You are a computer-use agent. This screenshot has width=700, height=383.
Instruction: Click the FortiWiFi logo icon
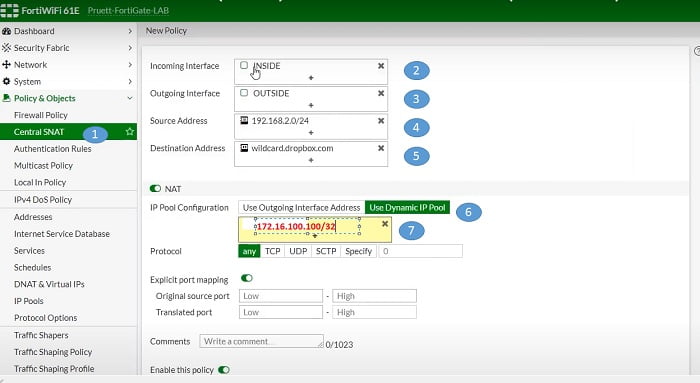click(x=9, y=10)
